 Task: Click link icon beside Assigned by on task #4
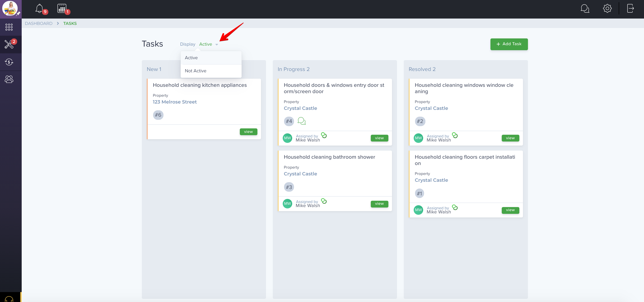[x=324, y=135]
